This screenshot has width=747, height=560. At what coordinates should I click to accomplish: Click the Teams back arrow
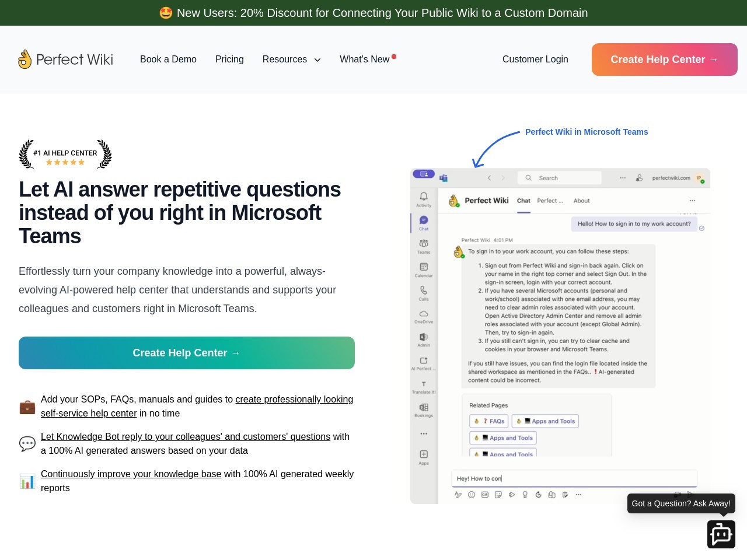click(x=489, y=178)
